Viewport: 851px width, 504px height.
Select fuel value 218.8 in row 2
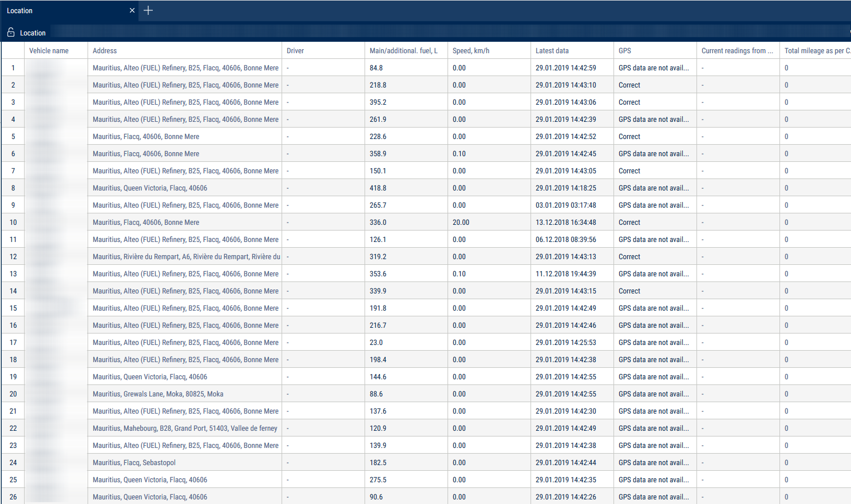pos(378,85)
